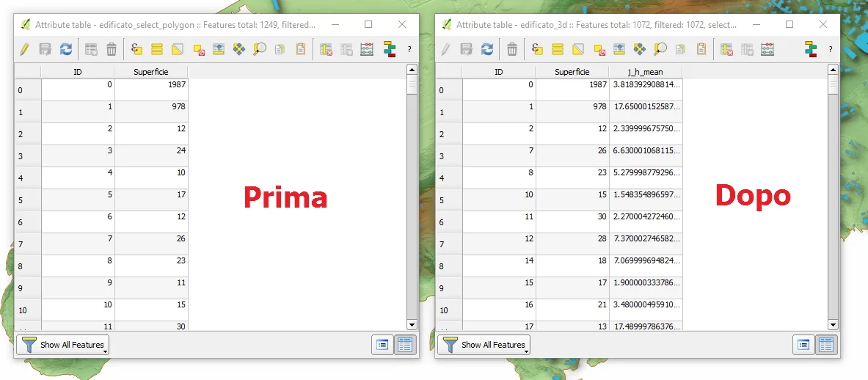
Task: Click delete selected features trash in edificato_select_polygon window
Action: pyautogui.click(x=112, y=49)
